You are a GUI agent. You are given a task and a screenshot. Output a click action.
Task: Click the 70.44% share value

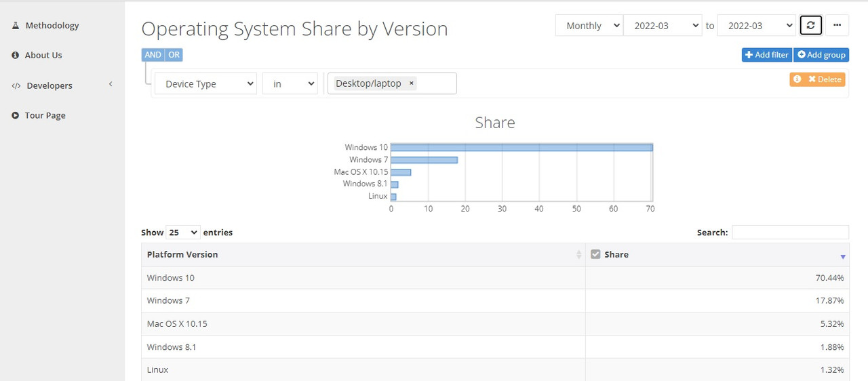coord(829,278)
